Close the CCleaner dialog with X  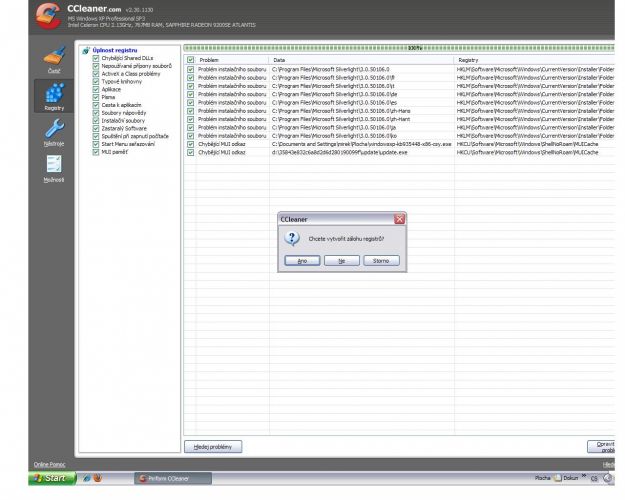[399, 219]
